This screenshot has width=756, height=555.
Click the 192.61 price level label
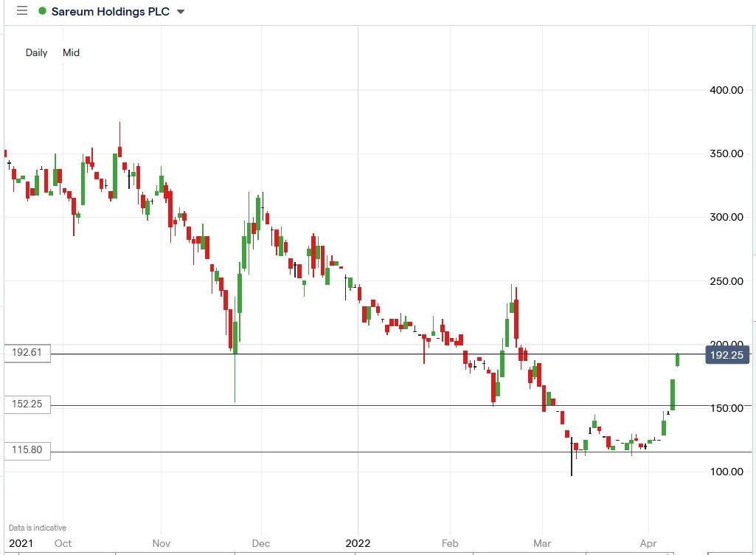[x=26, y=353]
